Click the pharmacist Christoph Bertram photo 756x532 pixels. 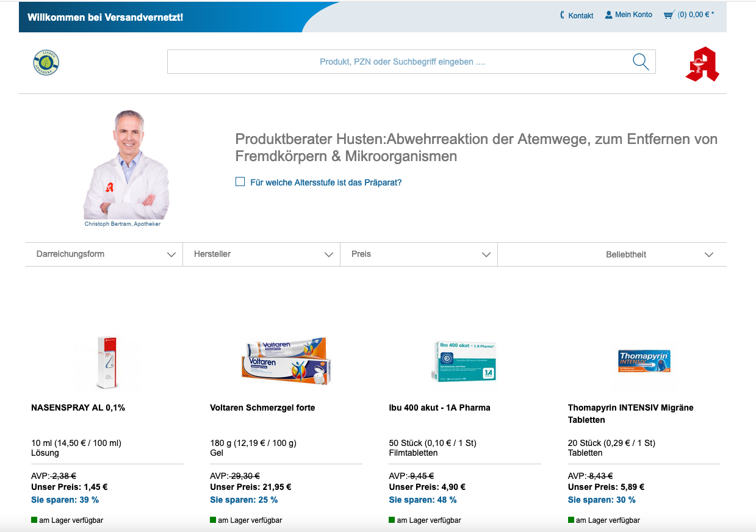126,165
